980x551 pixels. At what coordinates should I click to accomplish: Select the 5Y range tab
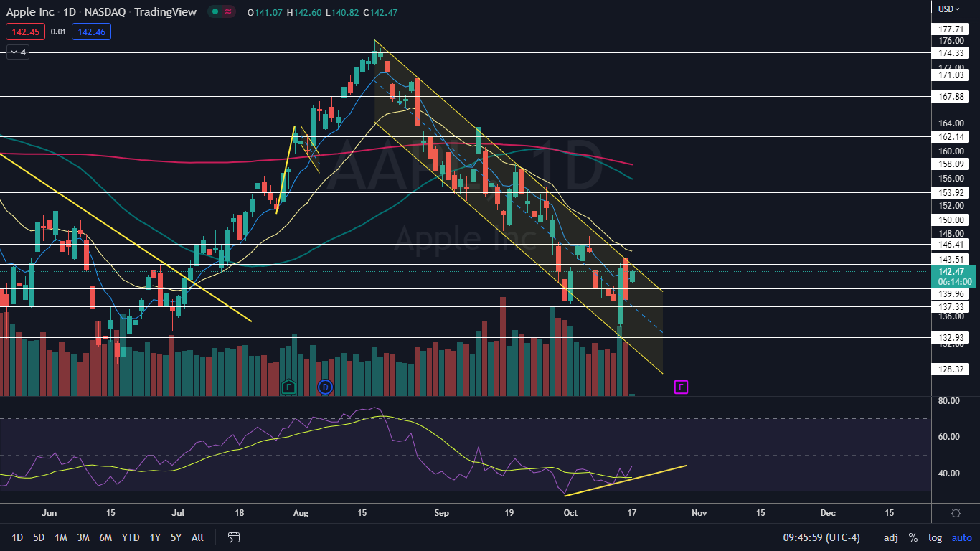[176, 537]
